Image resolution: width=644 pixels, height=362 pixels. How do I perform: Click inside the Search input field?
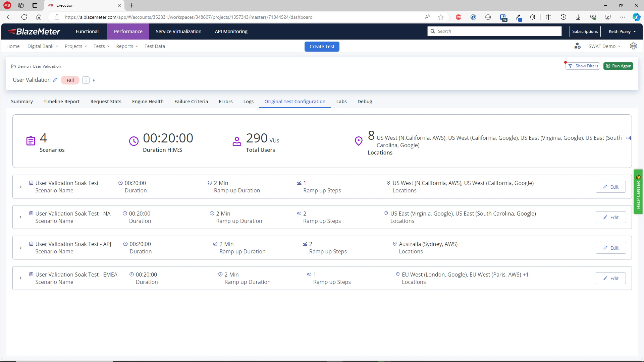pos(486,31)
